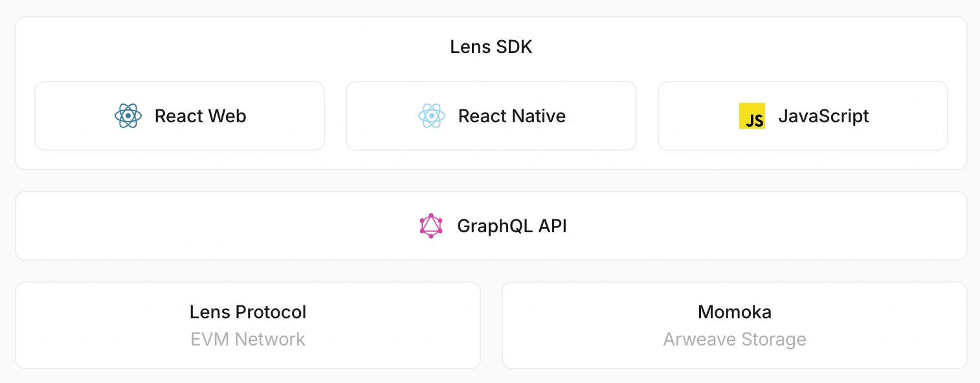Select the "React Native" text label
The width and height of the screenshot is (980, 383).
[x=512, y=116]
